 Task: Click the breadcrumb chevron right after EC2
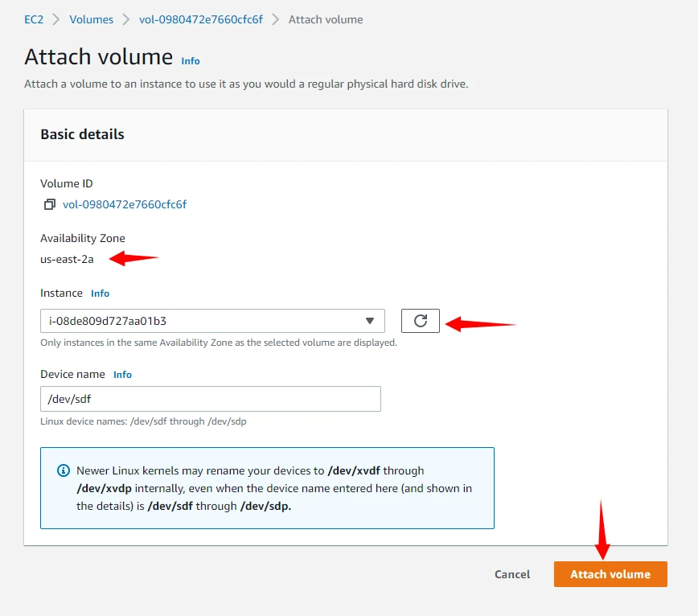pyautogui.click(x=56, y=19)
